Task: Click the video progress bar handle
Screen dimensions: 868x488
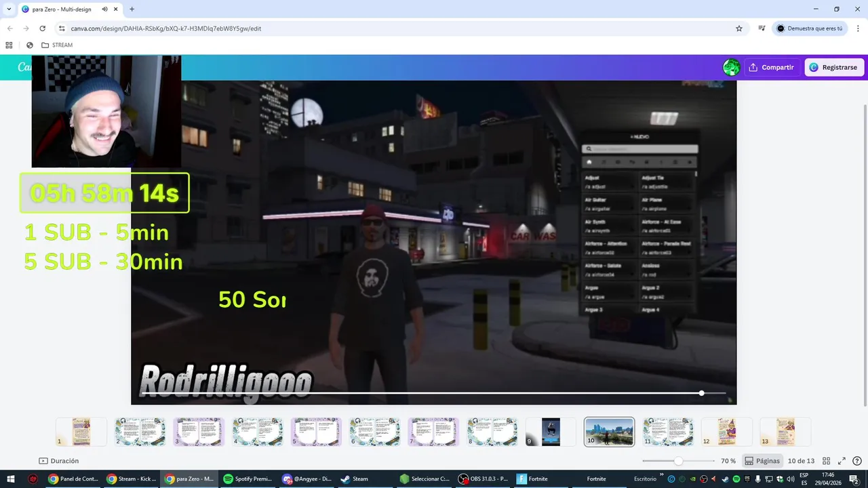Action: point(701,393)
